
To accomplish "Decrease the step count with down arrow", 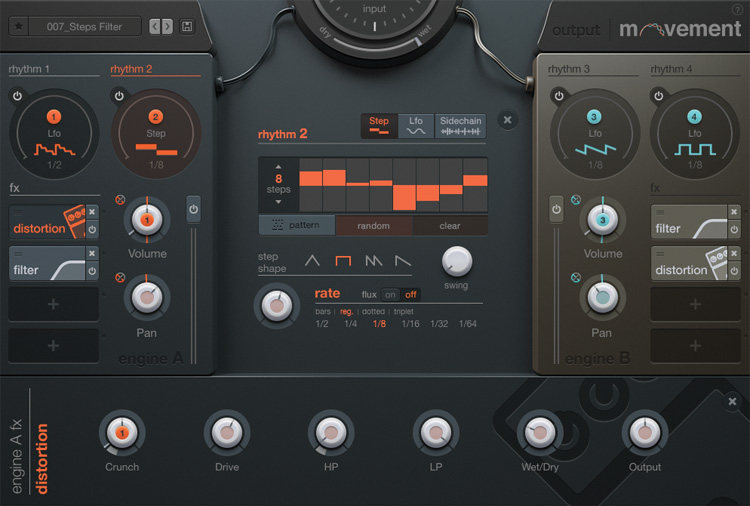I will coord(278,202).
